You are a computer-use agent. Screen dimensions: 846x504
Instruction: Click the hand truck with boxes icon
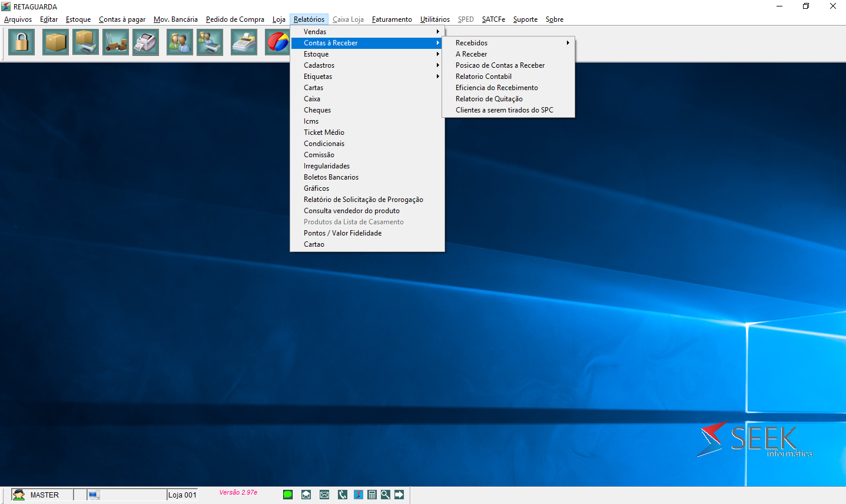(115, 42)
